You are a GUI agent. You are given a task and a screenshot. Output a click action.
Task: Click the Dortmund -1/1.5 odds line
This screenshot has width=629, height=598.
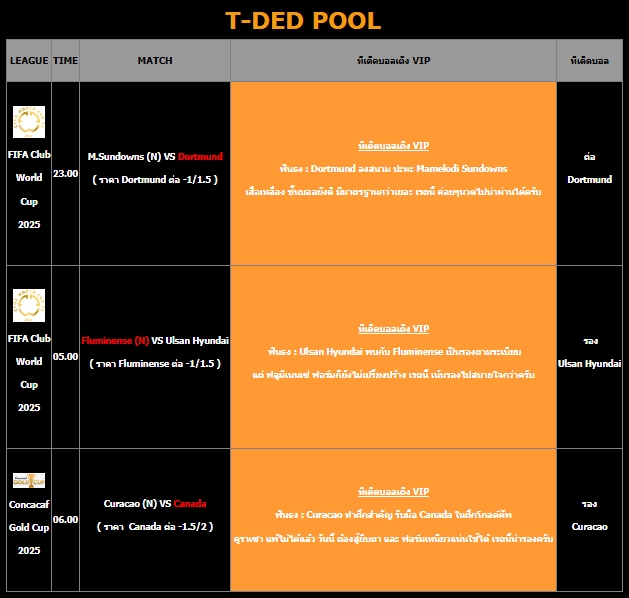point(155,180)
